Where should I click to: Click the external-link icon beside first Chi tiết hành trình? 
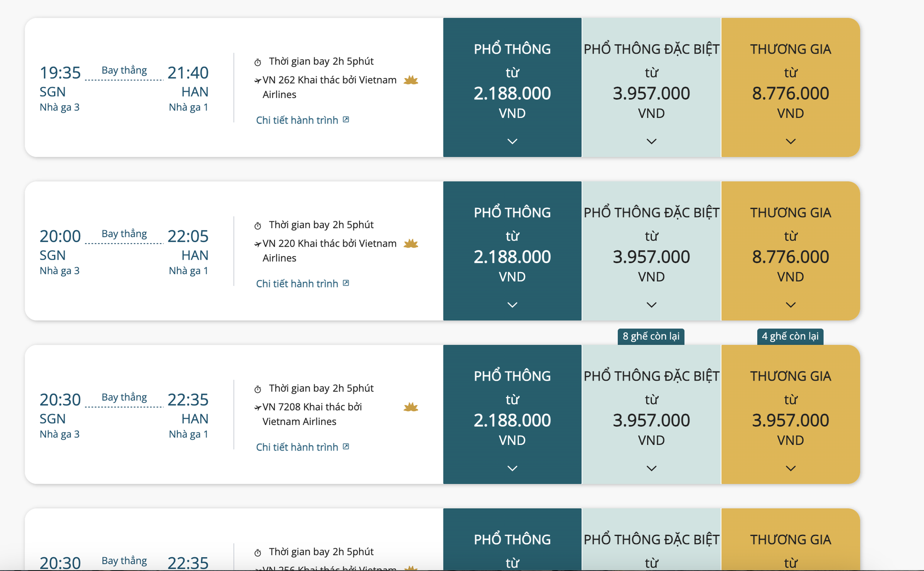pos(346,119)
